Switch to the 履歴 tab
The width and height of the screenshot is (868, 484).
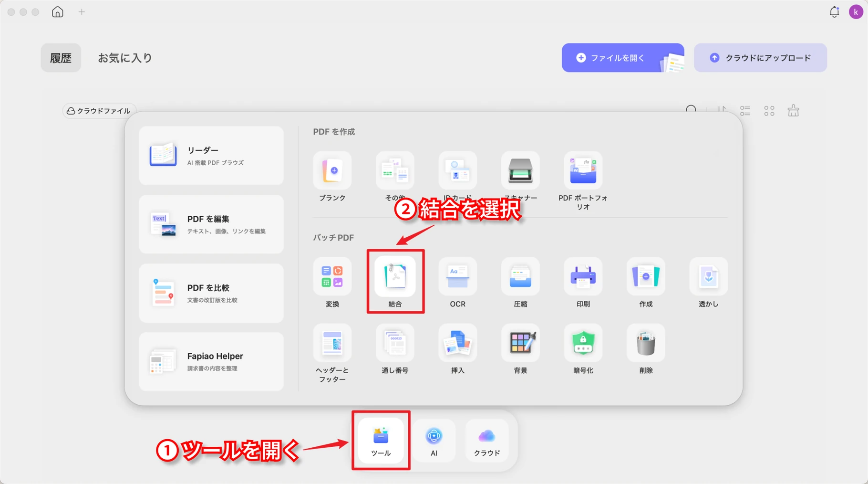point(61,58)
